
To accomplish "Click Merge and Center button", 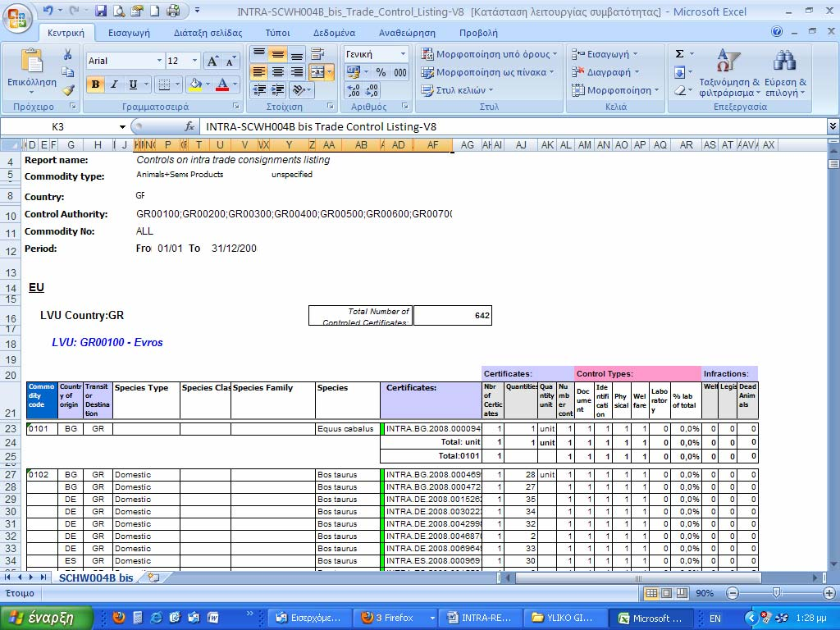I will pyautogui.click(x=317, y=72).
